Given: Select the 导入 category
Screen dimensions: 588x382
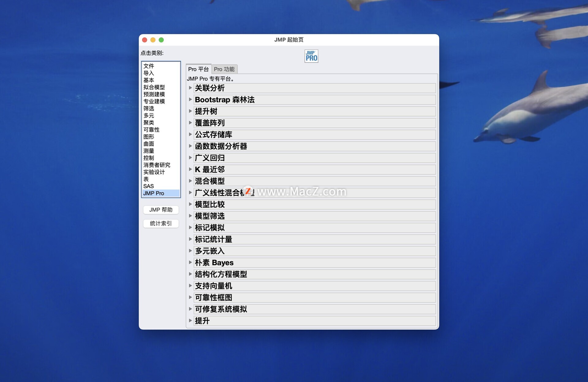Looking at the screenshot, I should click(161, 73).
